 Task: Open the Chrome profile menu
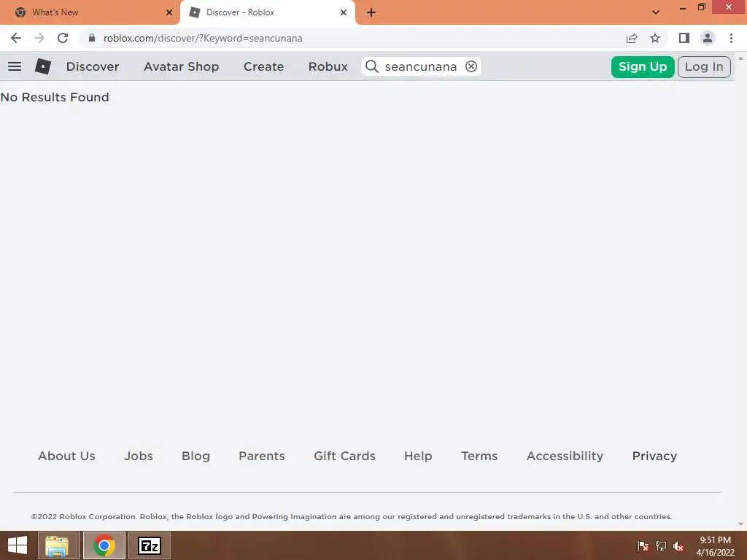(x=708, y=38)
